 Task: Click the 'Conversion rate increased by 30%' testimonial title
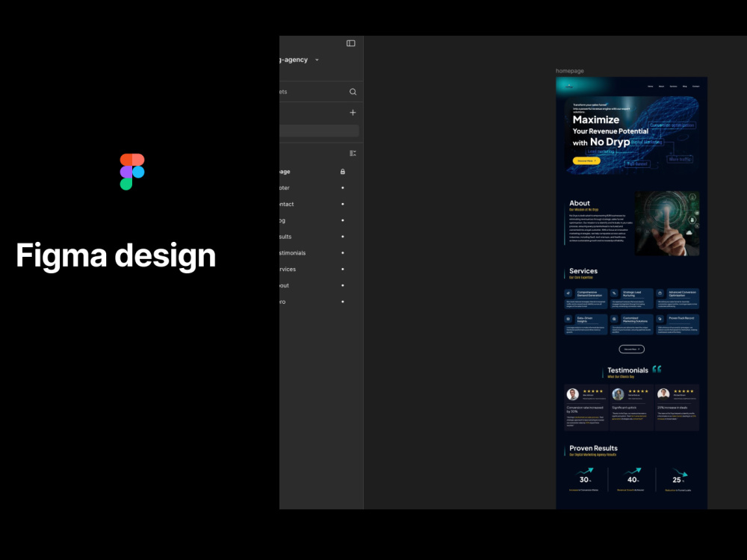[585, 409]
